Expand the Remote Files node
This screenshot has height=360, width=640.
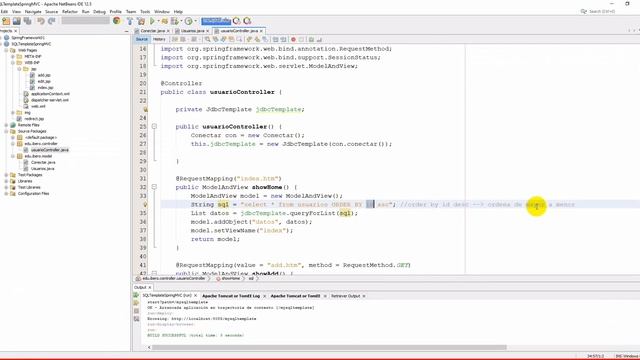pos(6,125)
